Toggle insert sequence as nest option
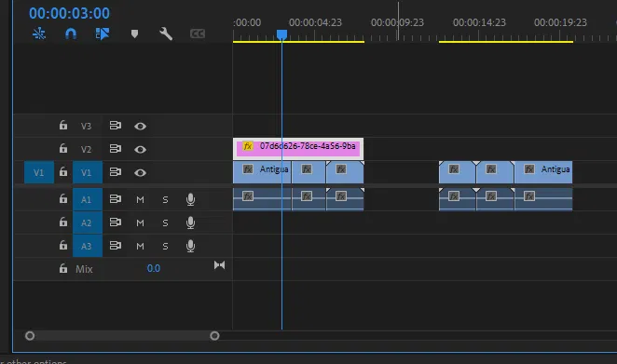The width and height of the screenshot is (617, 364). tap(39, 34)
